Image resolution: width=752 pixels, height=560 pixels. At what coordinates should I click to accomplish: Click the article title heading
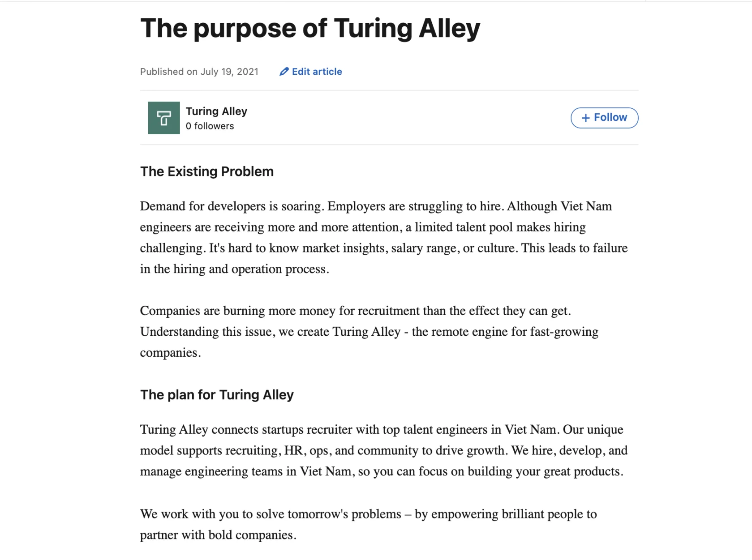click(x=310, y=28)
